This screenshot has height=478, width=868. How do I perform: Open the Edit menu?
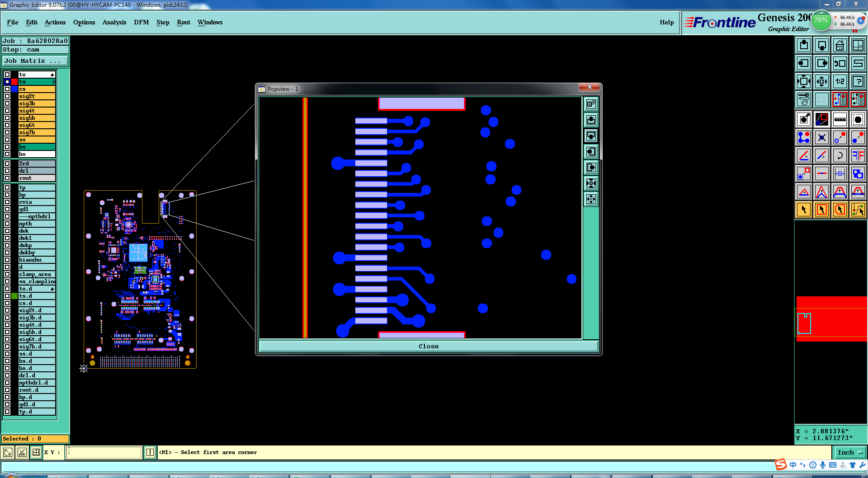32,22
